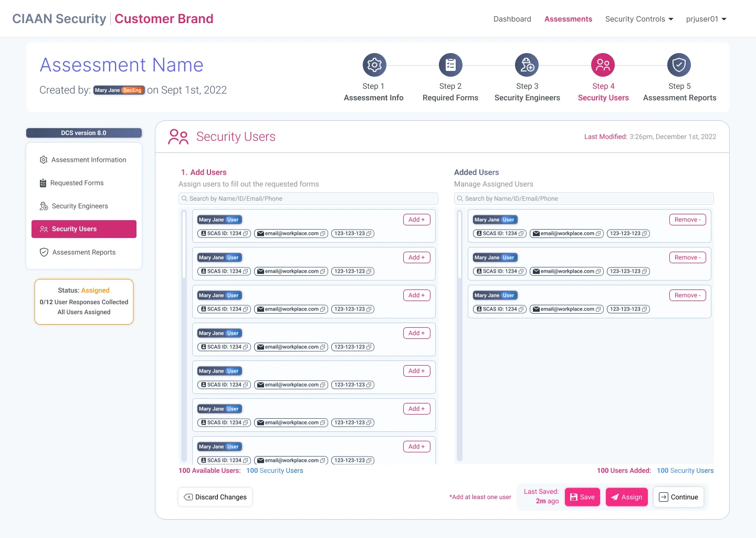Discard changes to the assessment
The height and width of the screenshot is (538, 756).
click(215, 497)
